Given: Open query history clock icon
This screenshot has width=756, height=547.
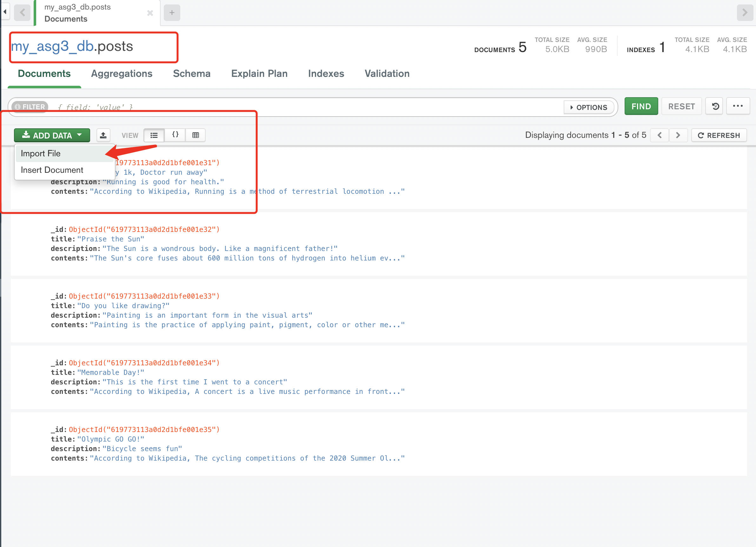Looking at the screenshot, I should pos(714,106).
